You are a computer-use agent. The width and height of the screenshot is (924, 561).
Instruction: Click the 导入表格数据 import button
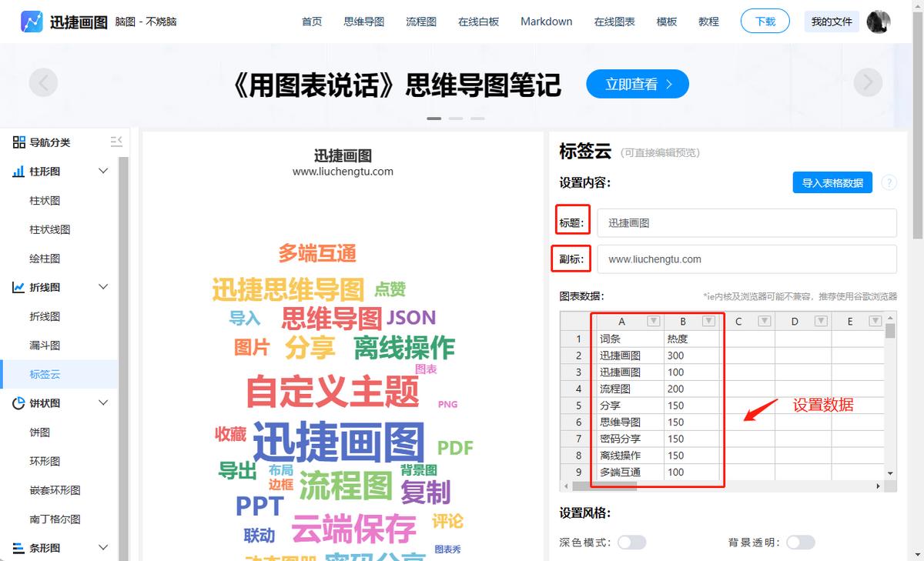(832, 182)
